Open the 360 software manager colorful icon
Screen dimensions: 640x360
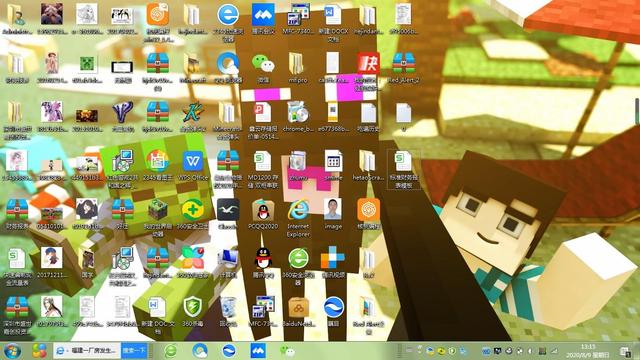coord(193,258)
